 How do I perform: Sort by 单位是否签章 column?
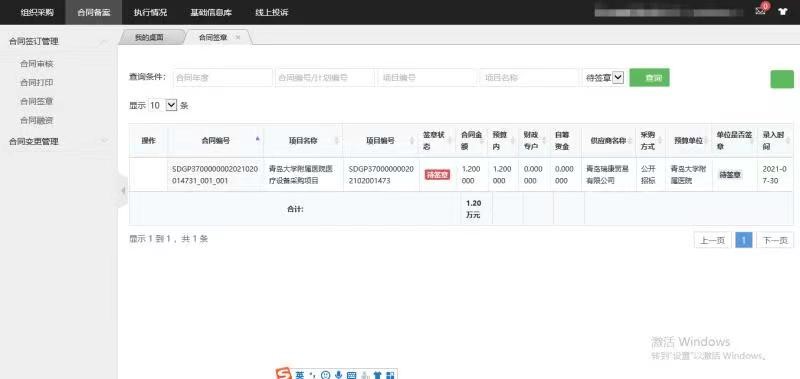pos(752,141)
